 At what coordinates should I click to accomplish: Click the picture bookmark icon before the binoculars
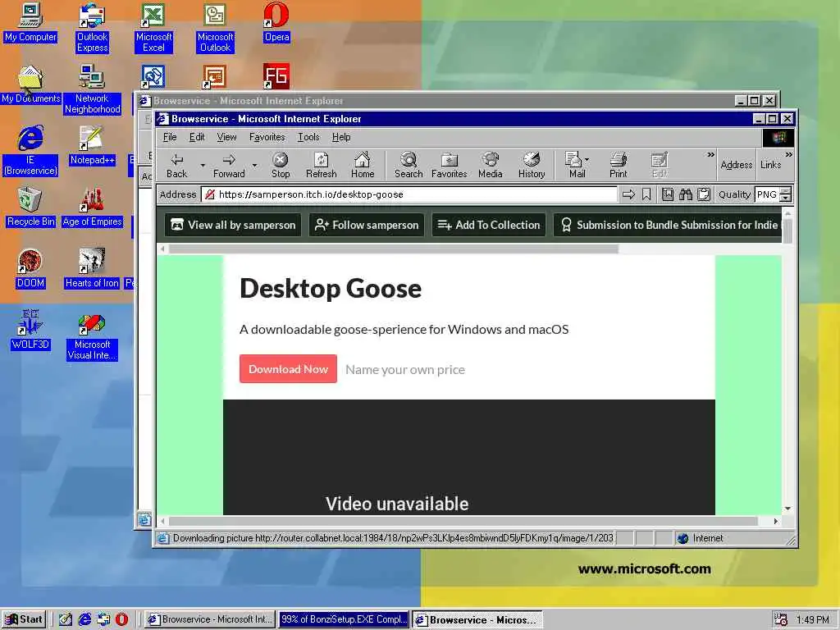tap(668, 194)
